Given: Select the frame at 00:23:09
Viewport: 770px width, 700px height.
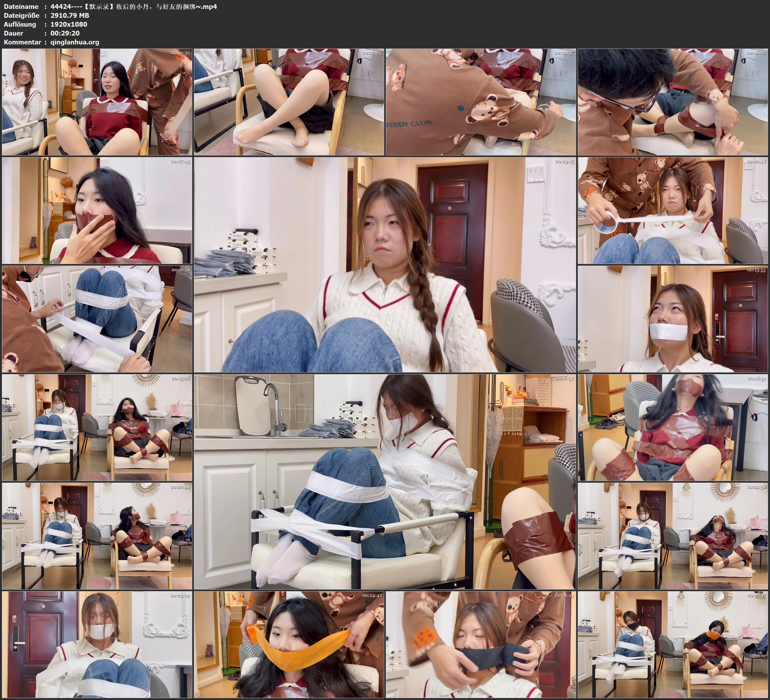Looking at the screenshot, I should [x=97, y=644].
